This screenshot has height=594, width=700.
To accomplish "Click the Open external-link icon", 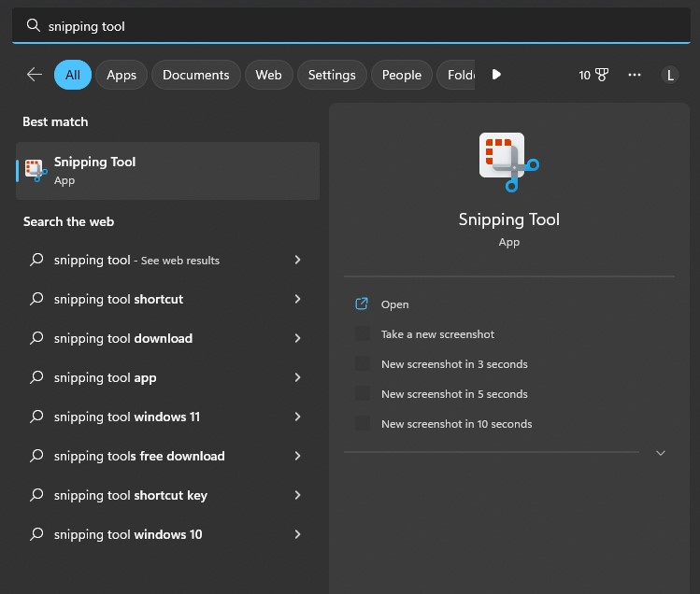I will 362,304.
